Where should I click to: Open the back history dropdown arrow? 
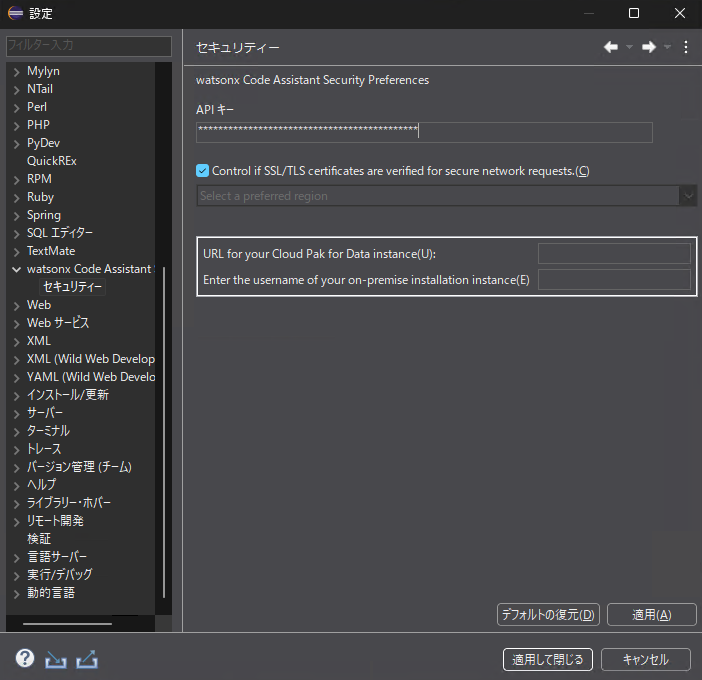click(629, 47)
